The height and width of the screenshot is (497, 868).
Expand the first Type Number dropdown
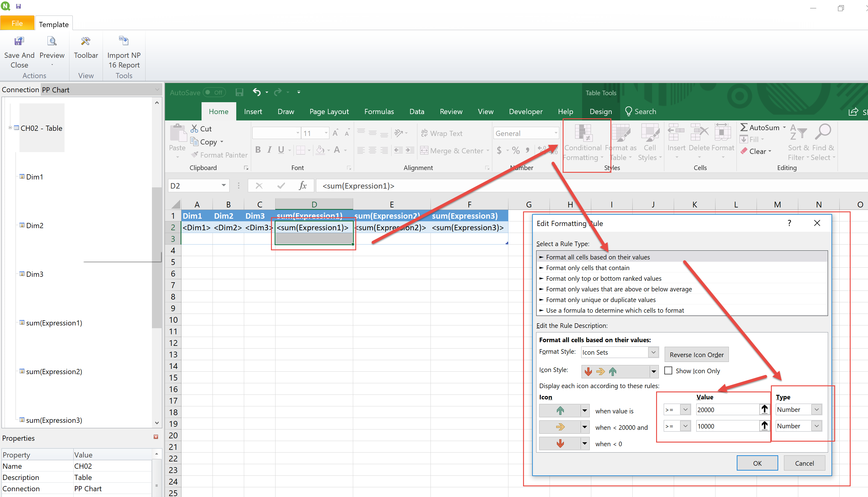tap(817, 409)
